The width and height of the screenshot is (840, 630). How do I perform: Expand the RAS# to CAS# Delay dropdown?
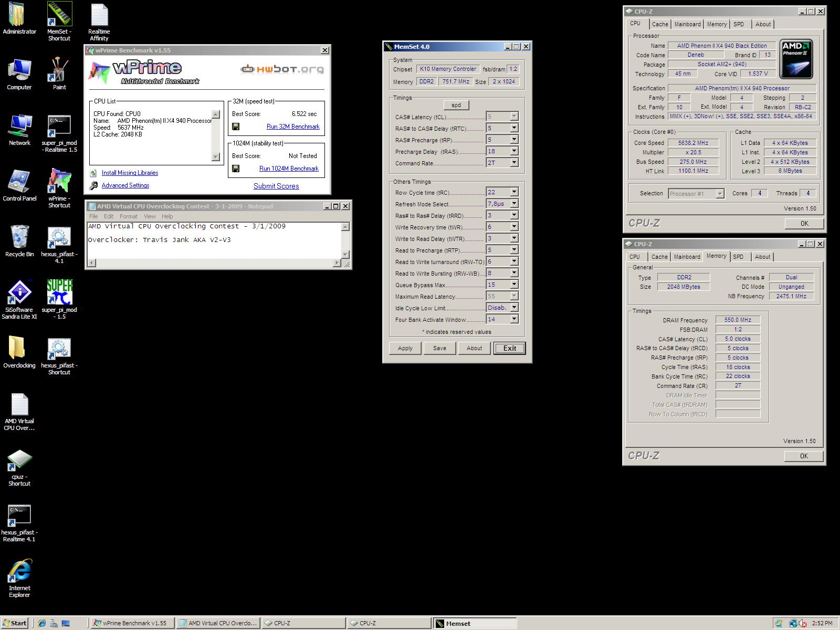tap(514, 128)
